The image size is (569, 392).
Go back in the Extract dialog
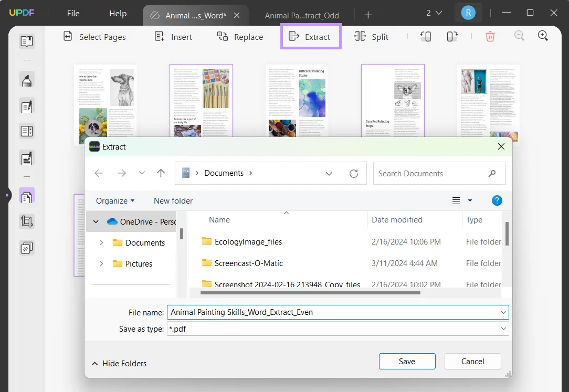[99, 173]
